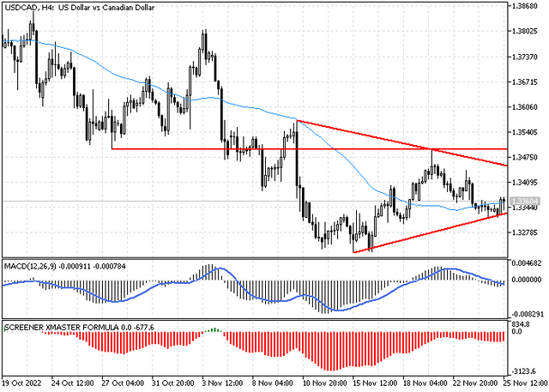This screenshot has width=549, height=392.
Task: Click the USDCAD, H4 chart title text
Action: [79, 8]
